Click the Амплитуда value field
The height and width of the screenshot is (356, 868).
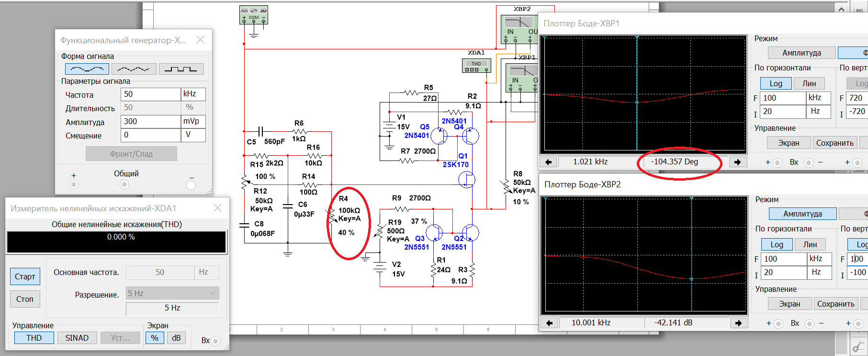(x=151, y=121)
